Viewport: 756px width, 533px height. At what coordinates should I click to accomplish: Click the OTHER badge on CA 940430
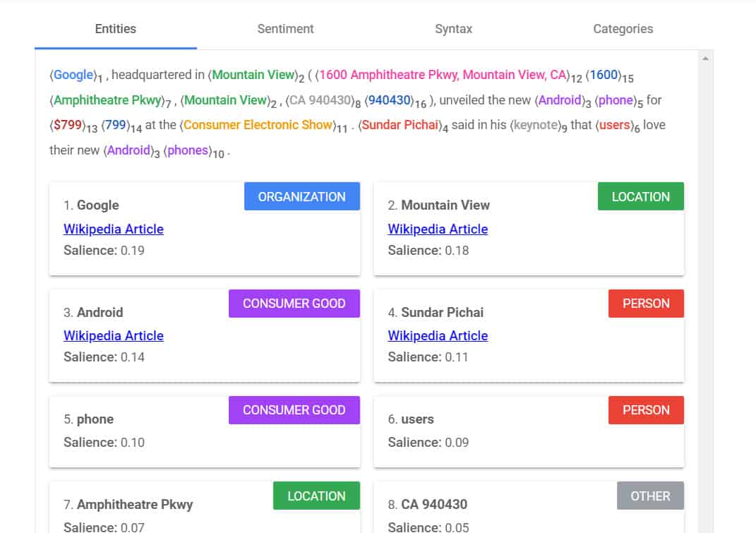(650, 496)
